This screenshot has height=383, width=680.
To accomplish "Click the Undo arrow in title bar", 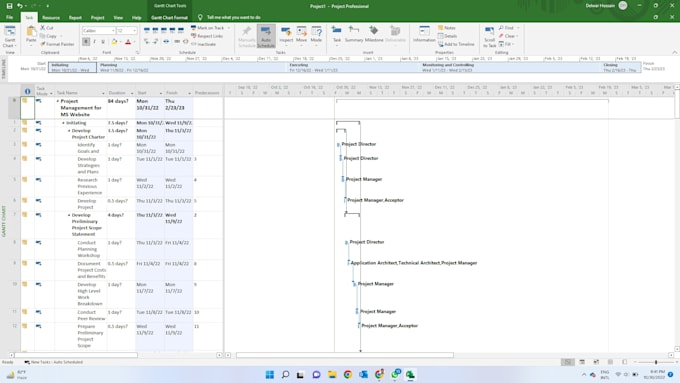I will coord(20,6).
